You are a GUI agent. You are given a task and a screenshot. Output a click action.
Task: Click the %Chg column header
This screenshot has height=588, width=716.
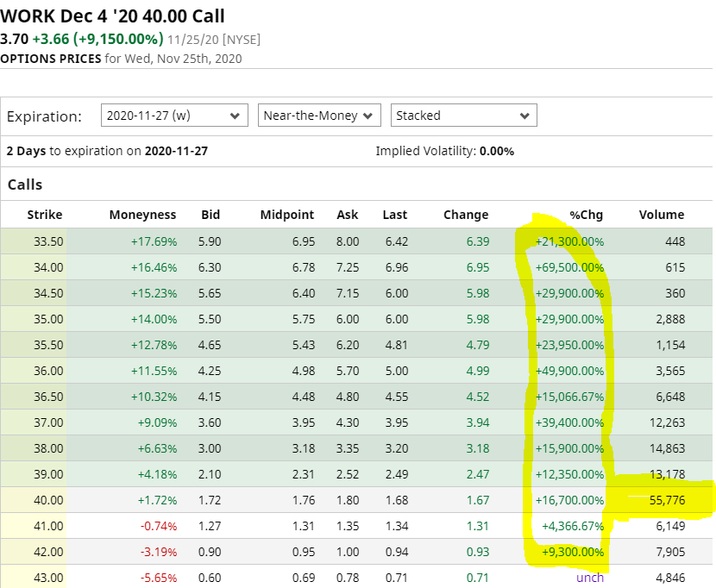click(x=587, y=215)
